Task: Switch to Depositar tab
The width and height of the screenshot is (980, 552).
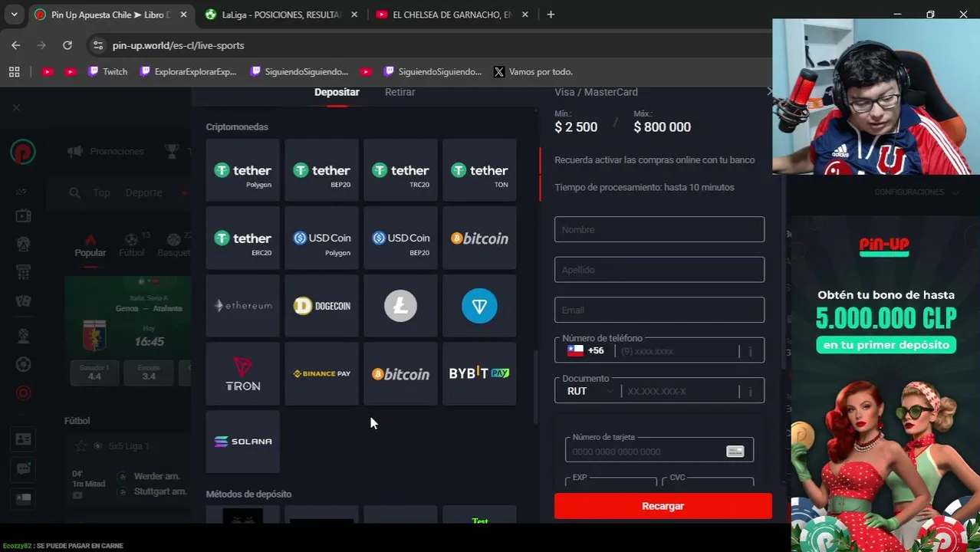Action: 337,92
